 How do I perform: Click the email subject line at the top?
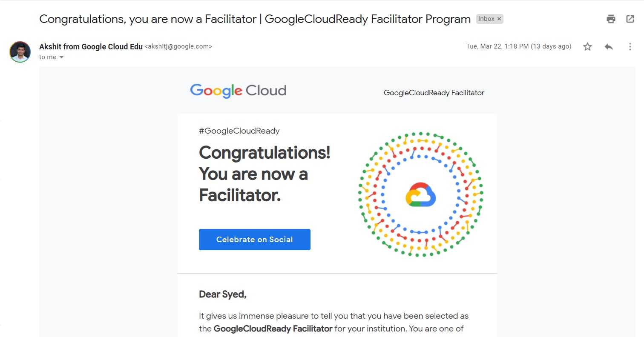coord(255,19)
